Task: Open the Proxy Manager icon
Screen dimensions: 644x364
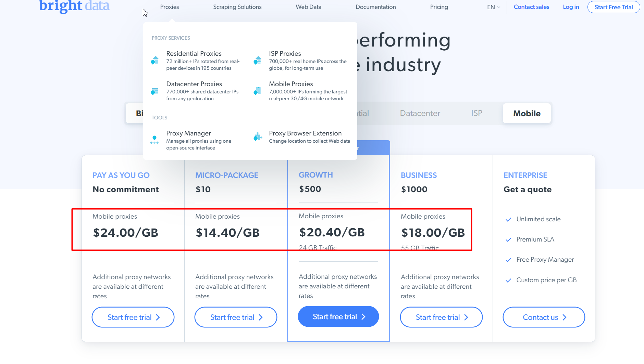Action: click(154, 140)
